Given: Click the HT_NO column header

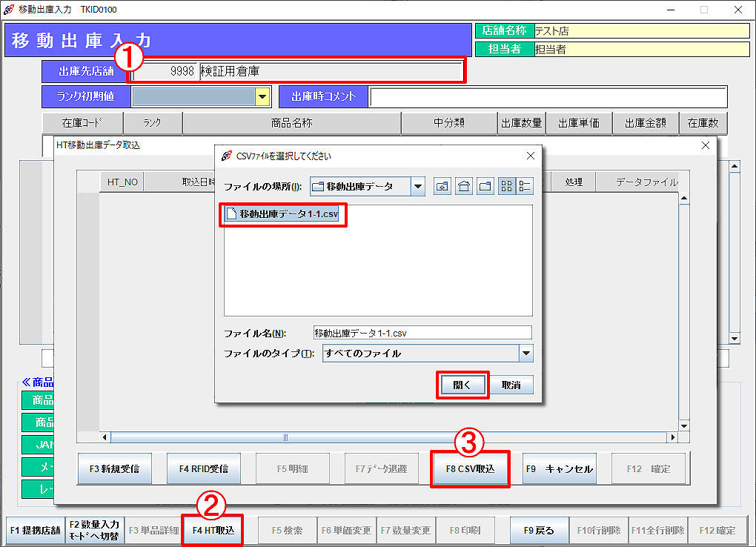Looking at the screenshot, I should 122,182.
